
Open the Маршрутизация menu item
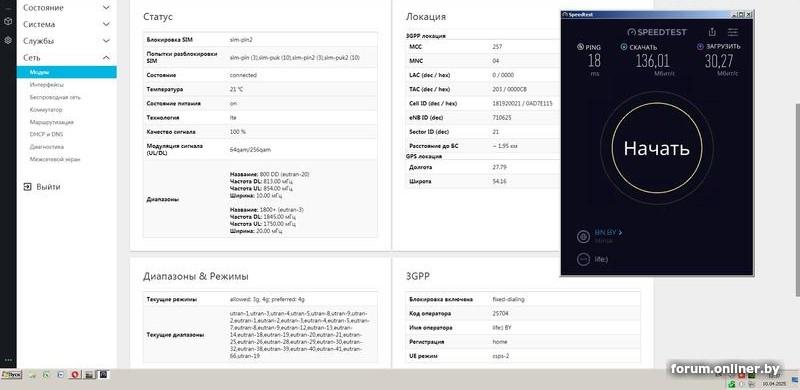tap(52, 122)
